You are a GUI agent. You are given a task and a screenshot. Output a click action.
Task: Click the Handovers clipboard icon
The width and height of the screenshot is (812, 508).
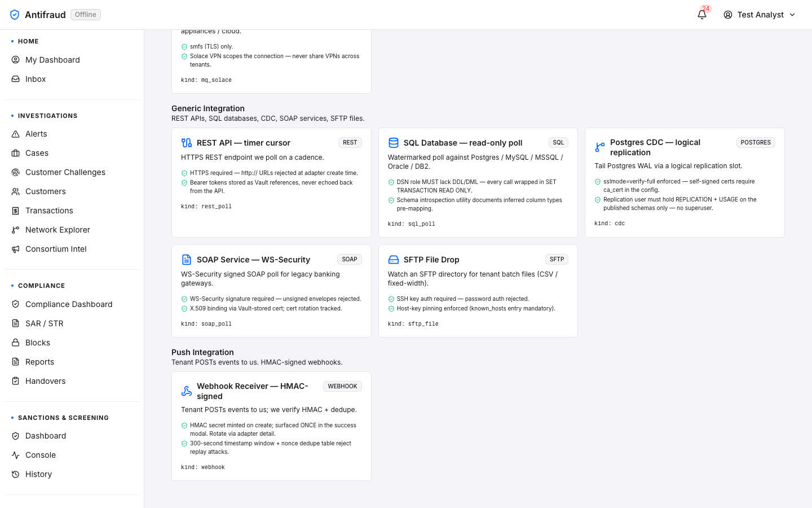(x=16, y=381)
